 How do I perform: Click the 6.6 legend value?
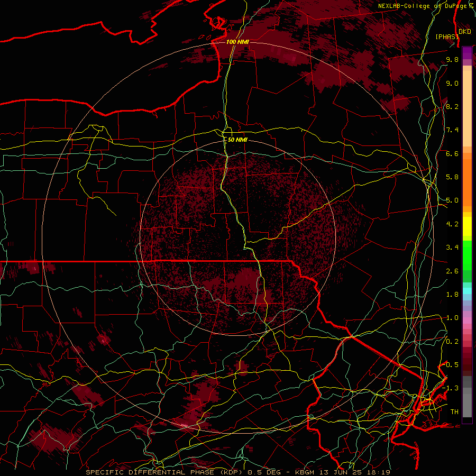452,153
